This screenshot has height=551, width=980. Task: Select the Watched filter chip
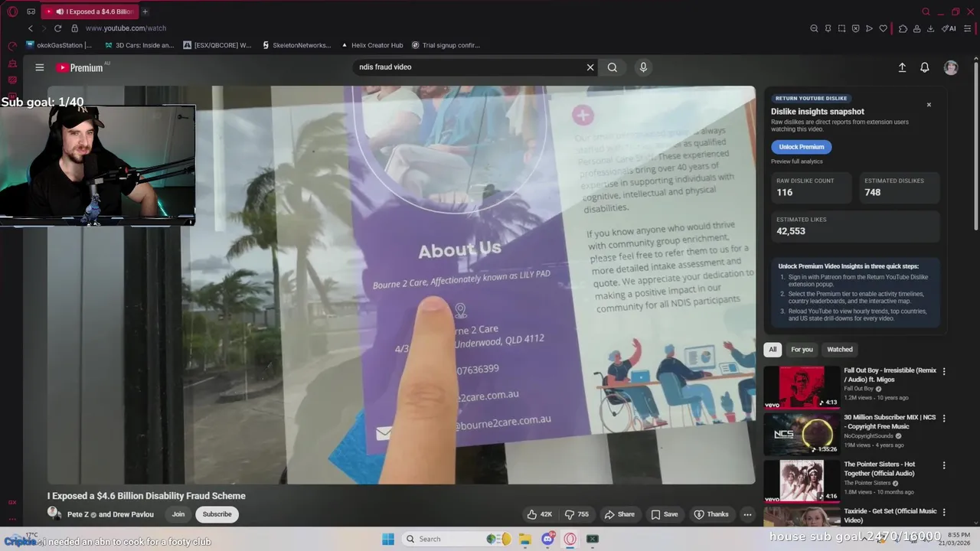pos(839,350)
